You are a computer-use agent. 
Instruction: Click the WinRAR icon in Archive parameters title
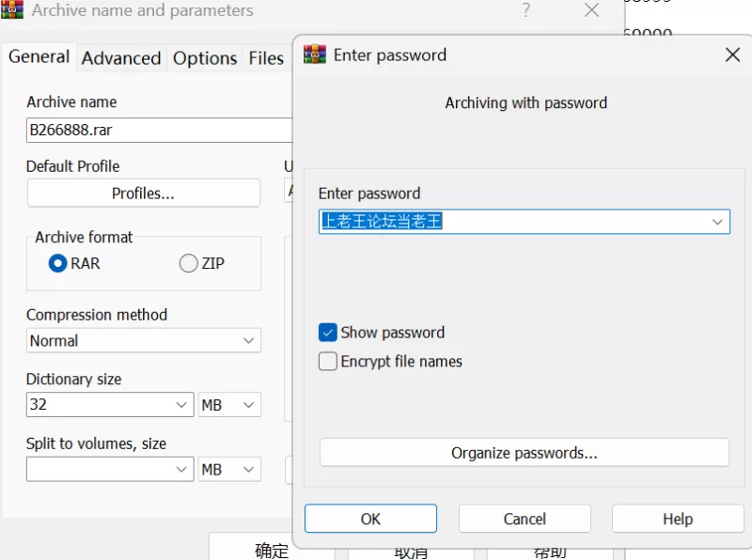[12, 9]
